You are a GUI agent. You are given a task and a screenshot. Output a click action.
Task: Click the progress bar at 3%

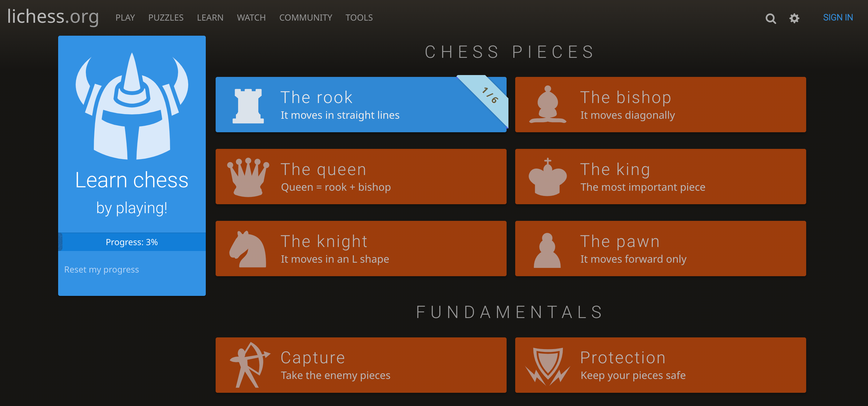[x=132, y=241]
